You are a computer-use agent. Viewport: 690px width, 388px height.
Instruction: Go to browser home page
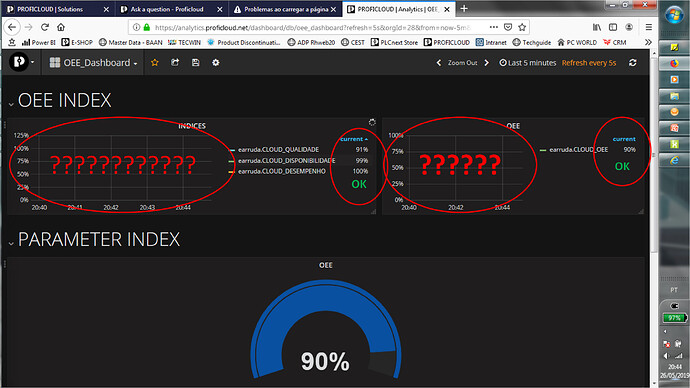point(61,27)
